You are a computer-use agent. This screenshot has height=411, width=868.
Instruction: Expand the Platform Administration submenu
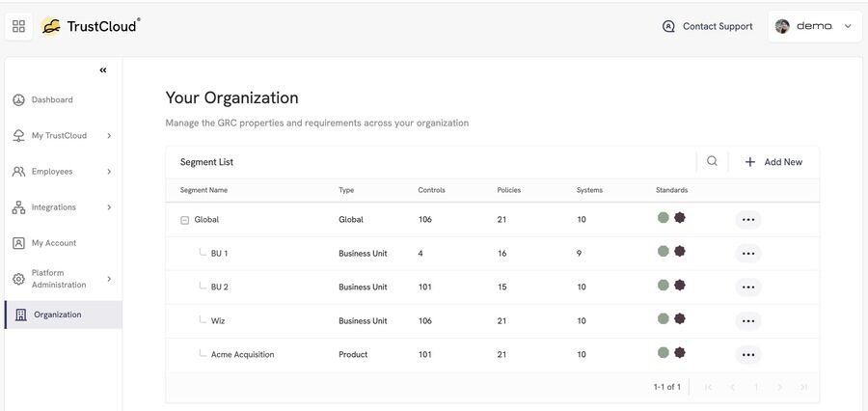point(109,279)
